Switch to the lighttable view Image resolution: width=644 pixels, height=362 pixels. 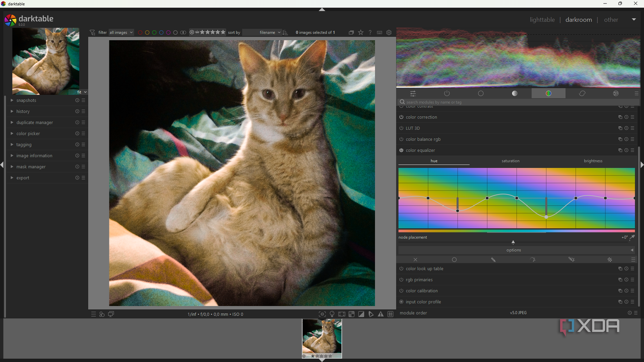click(x=542, y=20)
